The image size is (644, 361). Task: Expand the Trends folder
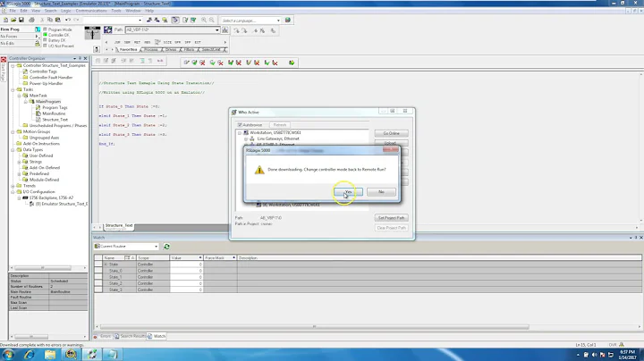[x=13, y=186]
